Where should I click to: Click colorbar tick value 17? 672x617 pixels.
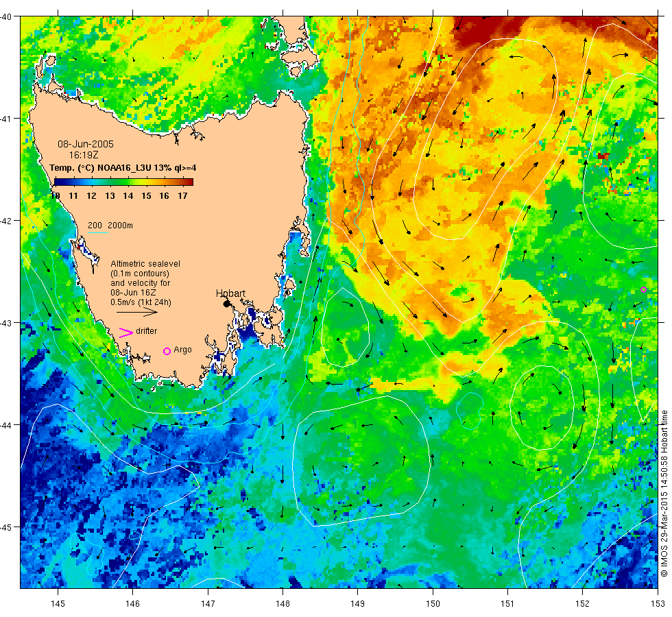pos(182,196)
